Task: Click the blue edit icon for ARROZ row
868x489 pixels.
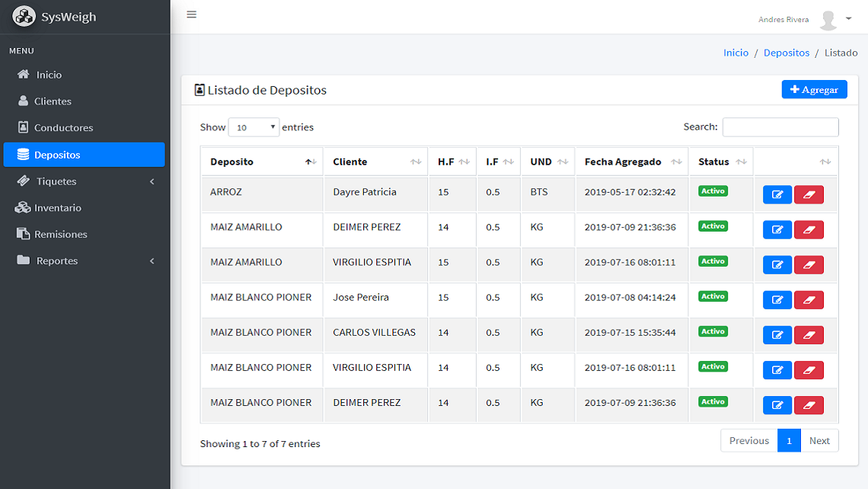Action: 777,195
